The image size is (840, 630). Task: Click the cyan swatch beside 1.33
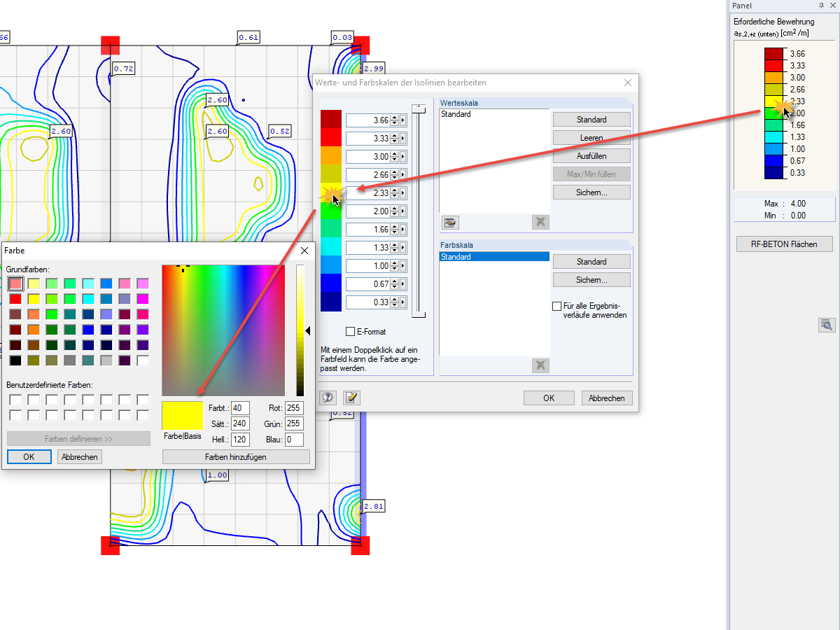click(x=331, y=246)
